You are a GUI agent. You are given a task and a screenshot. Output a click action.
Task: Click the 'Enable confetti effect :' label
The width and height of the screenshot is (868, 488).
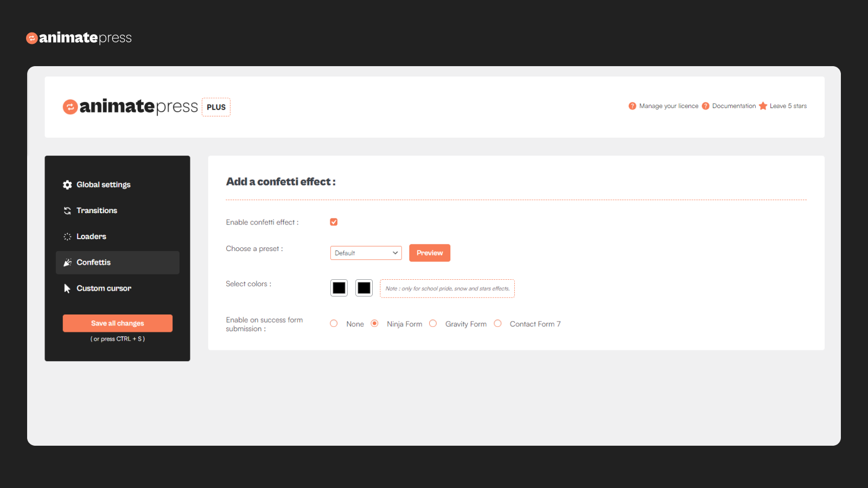pos(262,222)
